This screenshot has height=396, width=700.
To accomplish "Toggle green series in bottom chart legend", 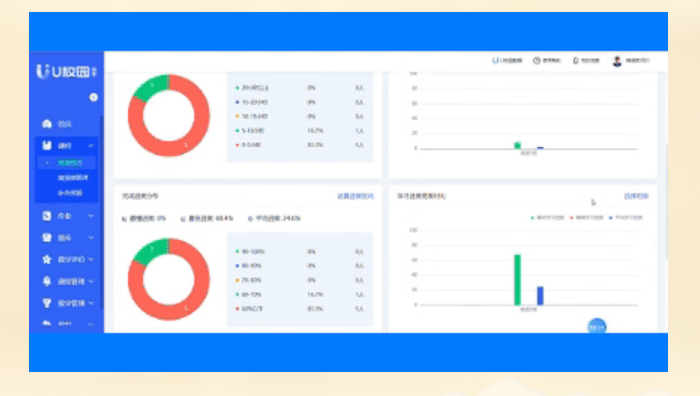I will pyautogui.click(x=548, y=218).
